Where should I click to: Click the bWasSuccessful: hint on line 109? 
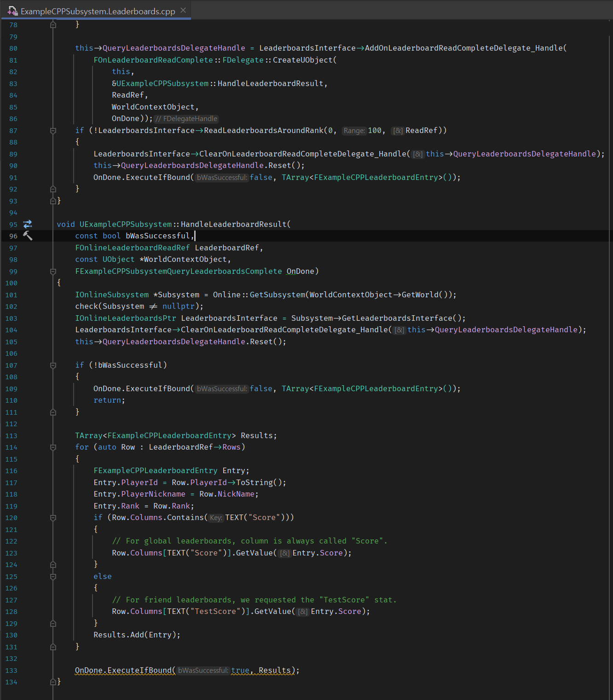[222, 389]
